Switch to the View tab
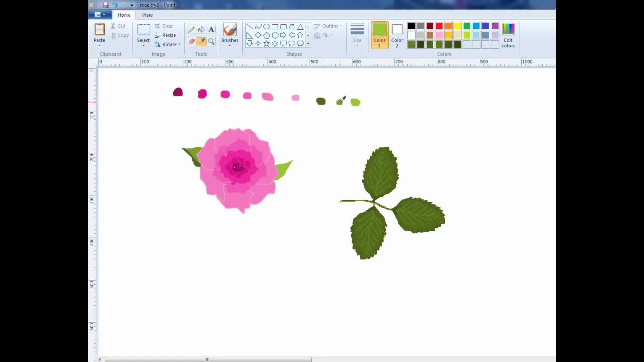This screenshot has width=644, height=362. click(147, 15)
